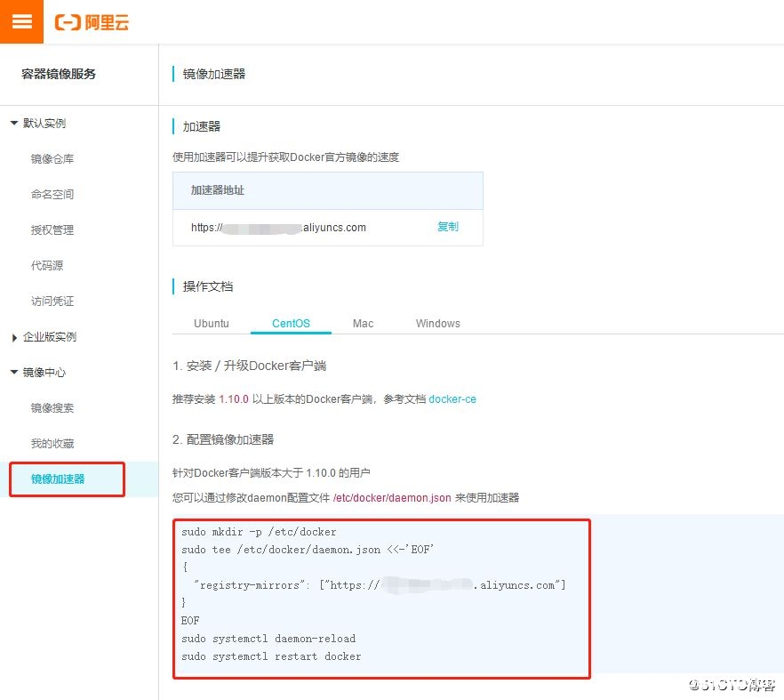Select the CentOS tab

click(x=291, y=323)
